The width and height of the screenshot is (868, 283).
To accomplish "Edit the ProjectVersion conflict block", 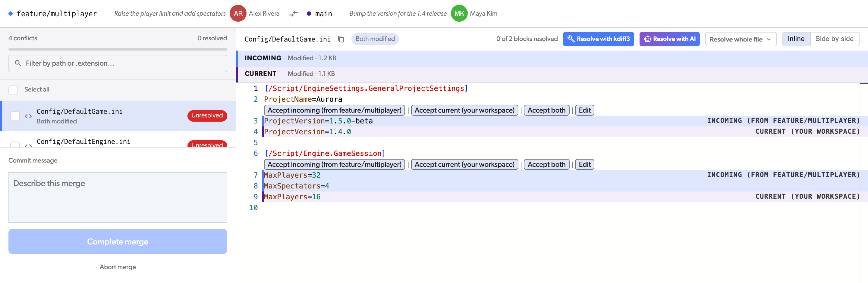I will tap(584, 110).
